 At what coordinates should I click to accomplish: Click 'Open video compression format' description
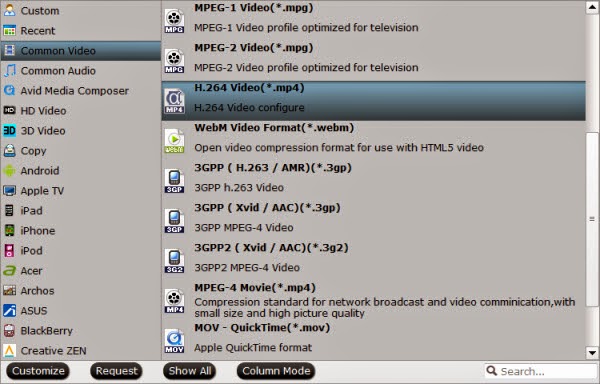(x=339, y=147)
